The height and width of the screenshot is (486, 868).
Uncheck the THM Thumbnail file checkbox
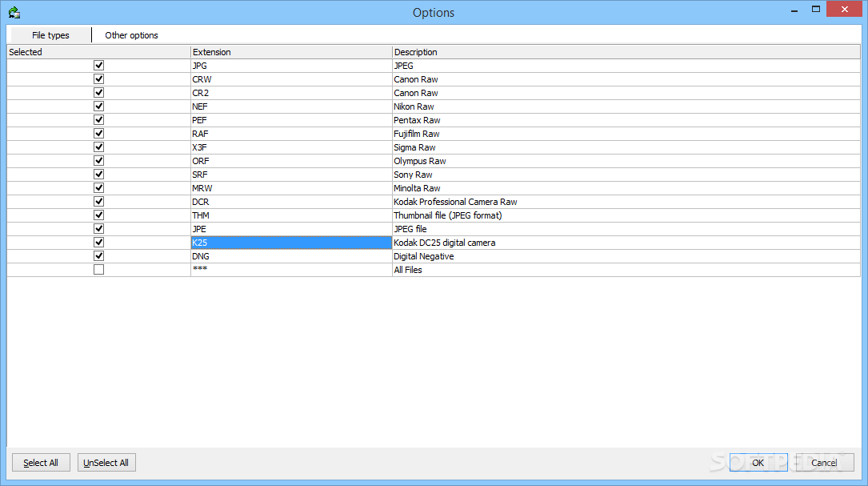pos(98,215)
